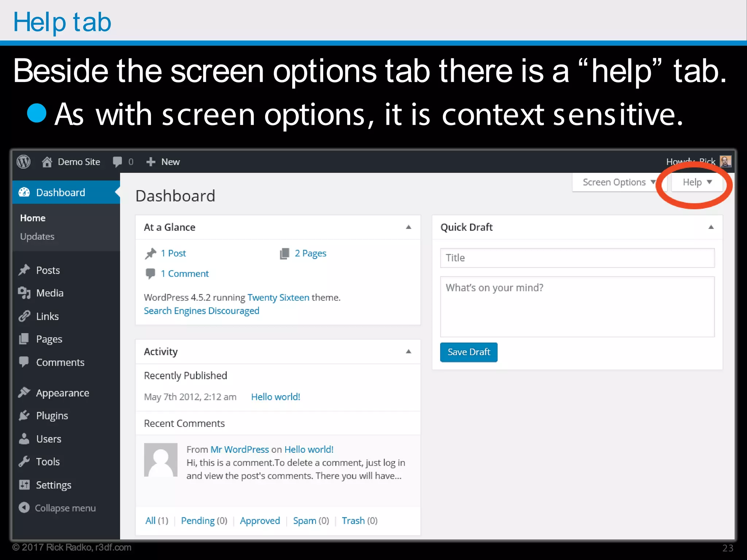The width and height of the screenshot is (747, 560).
Task: Filter comments by Pending (0)
Action: coord(204,521)
